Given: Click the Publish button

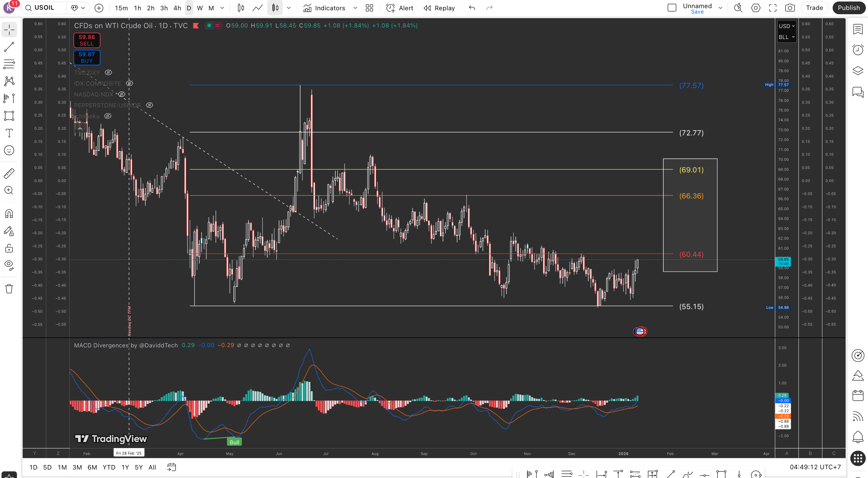Looking at the screenshot, I should (x=848, y=8).
